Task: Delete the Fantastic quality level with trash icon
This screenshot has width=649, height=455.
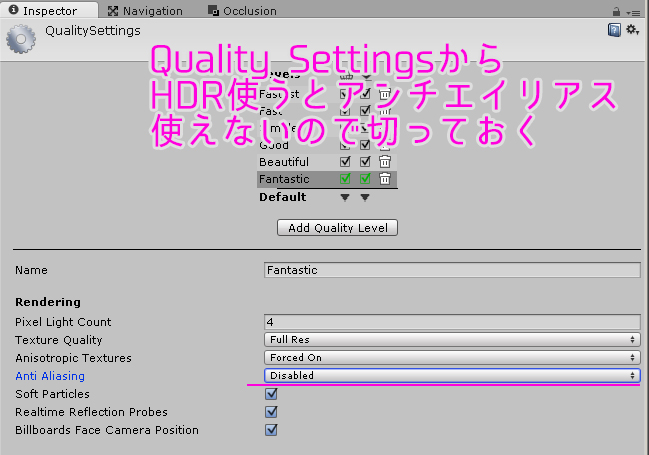Action: [x=385, y=179]
